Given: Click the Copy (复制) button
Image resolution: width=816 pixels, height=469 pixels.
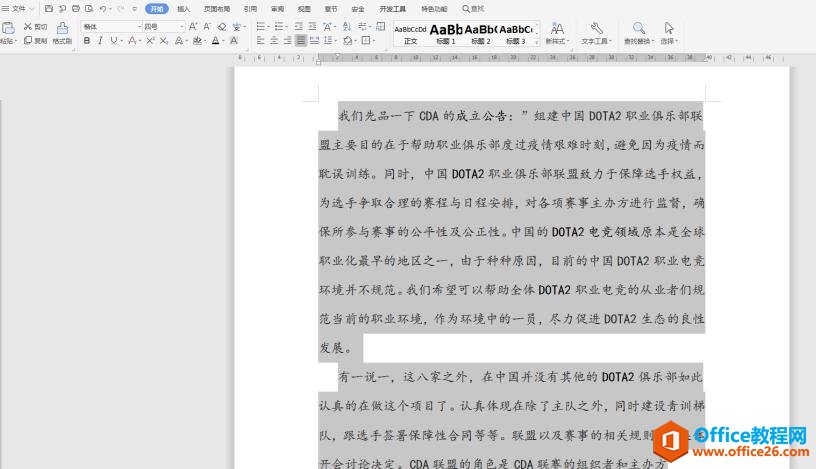Looking at the screenshot, I should pos(35,41).
